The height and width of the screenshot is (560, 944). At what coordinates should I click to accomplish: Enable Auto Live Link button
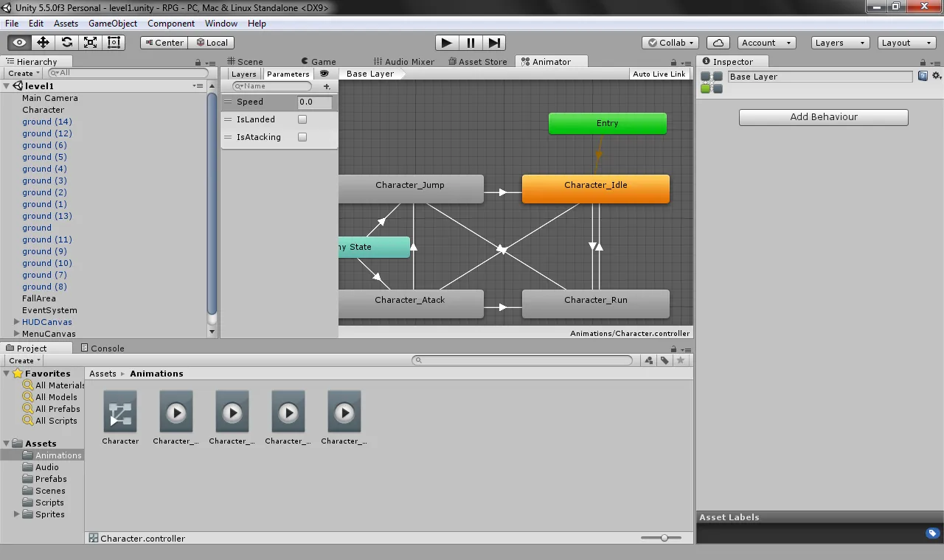coord(659,74)
